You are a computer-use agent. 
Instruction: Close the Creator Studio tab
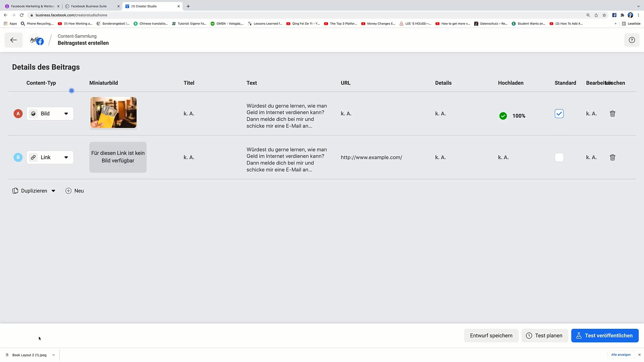[x=178, y=6]
